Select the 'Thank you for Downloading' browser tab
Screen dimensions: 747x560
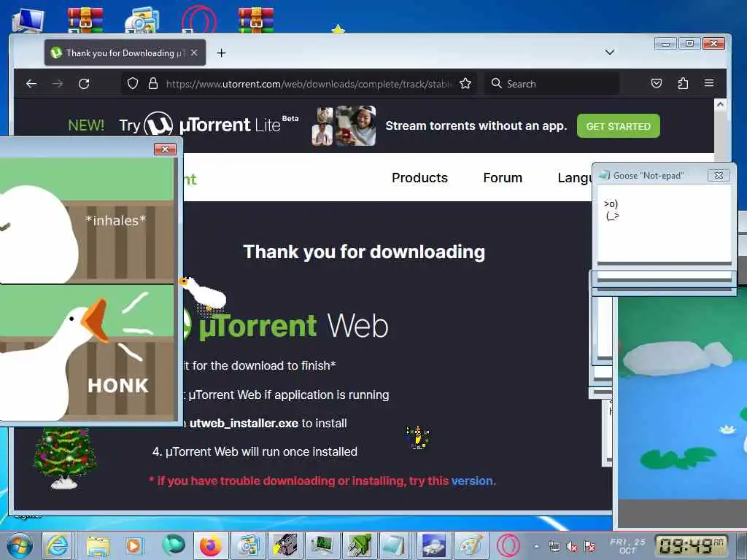[x=125, y=52]
